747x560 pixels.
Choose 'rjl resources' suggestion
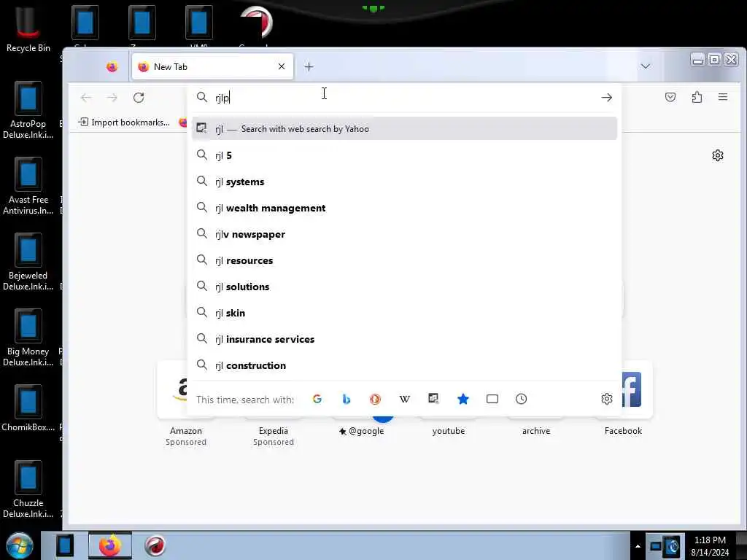click(404, 260)
